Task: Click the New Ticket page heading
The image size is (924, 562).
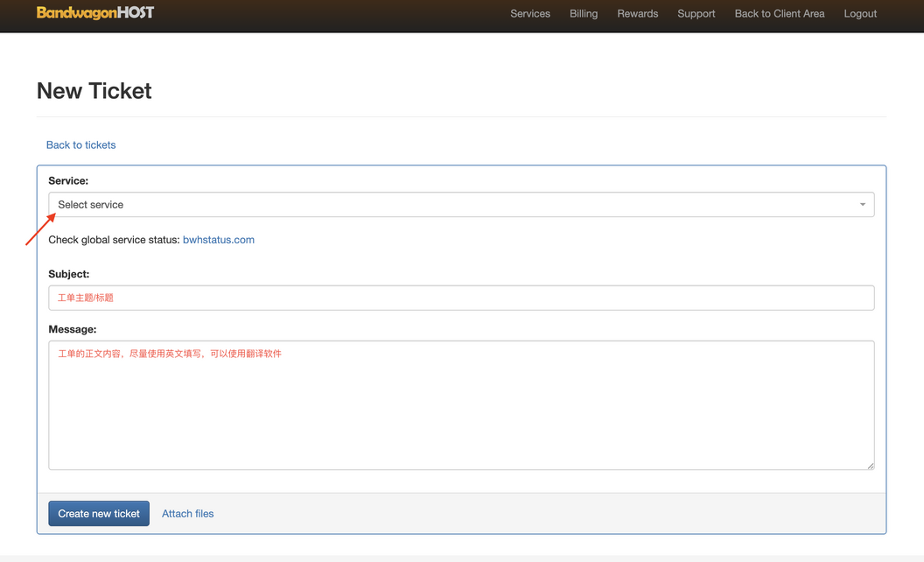Action: pos(94,91)
